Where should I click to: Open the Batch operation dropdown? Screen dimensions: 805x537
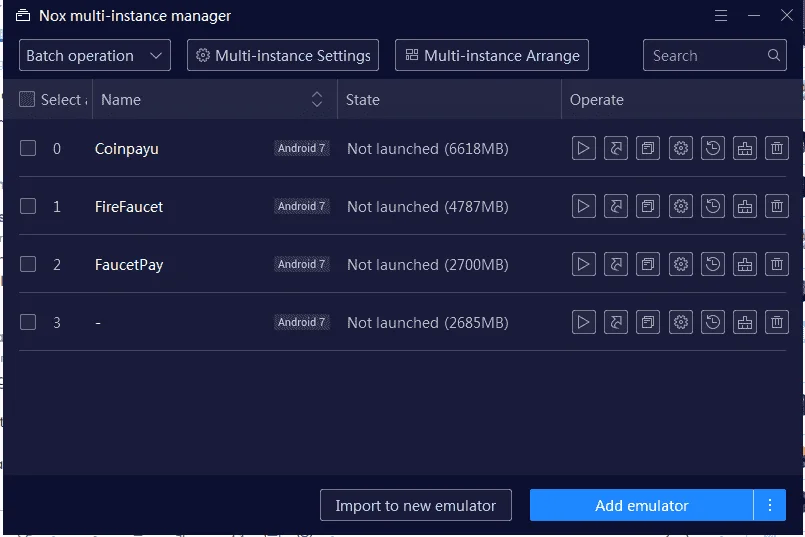click(x=95, y=55)
